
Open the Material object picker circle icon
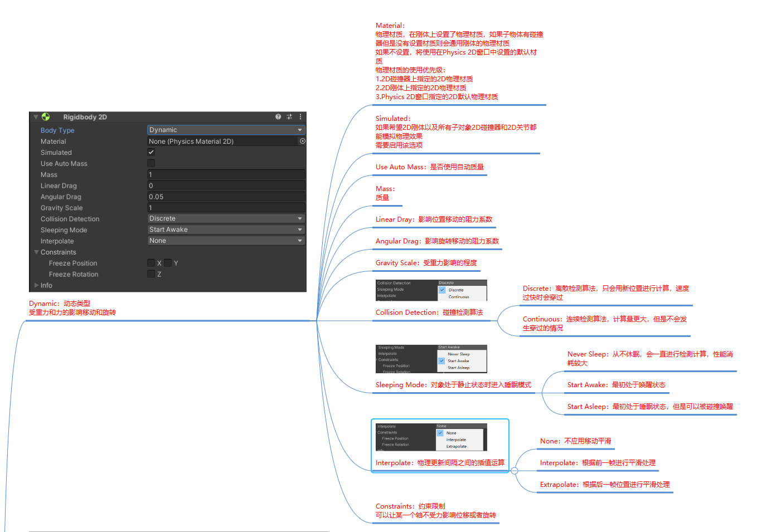303,141
